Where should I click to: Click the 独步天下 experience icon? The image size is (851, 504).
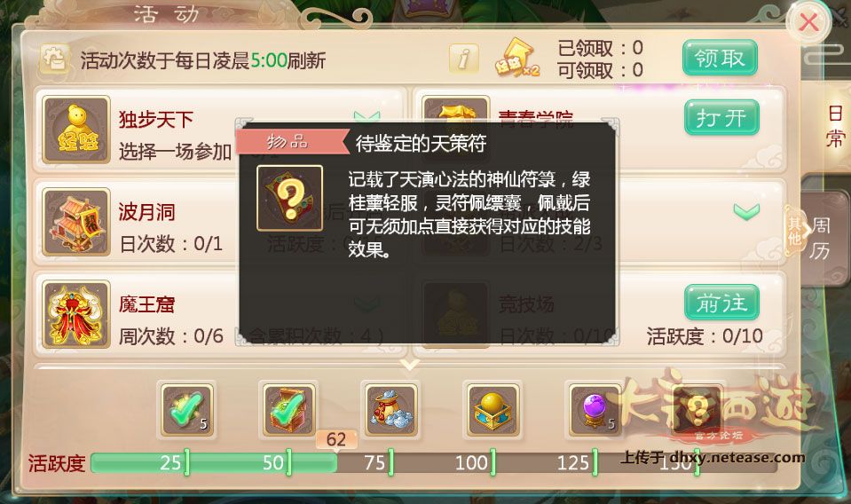click(76, 130)
